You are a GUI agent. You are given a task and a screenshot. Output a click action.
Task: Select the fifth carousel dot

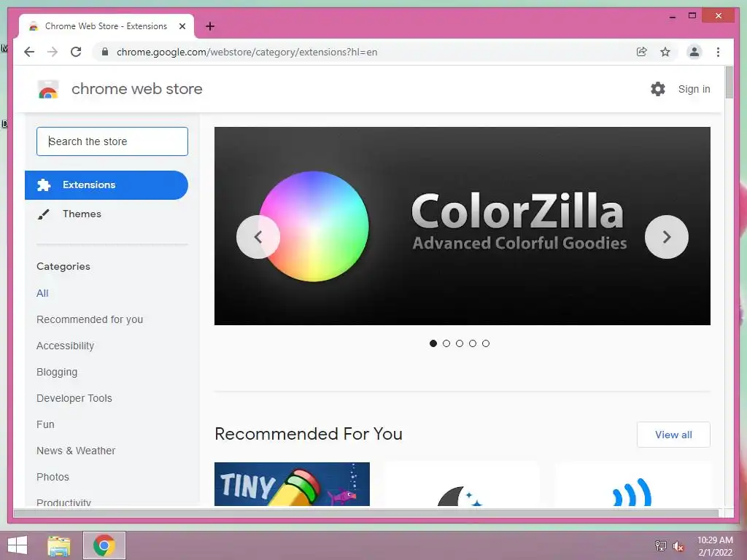coord(485,343)
